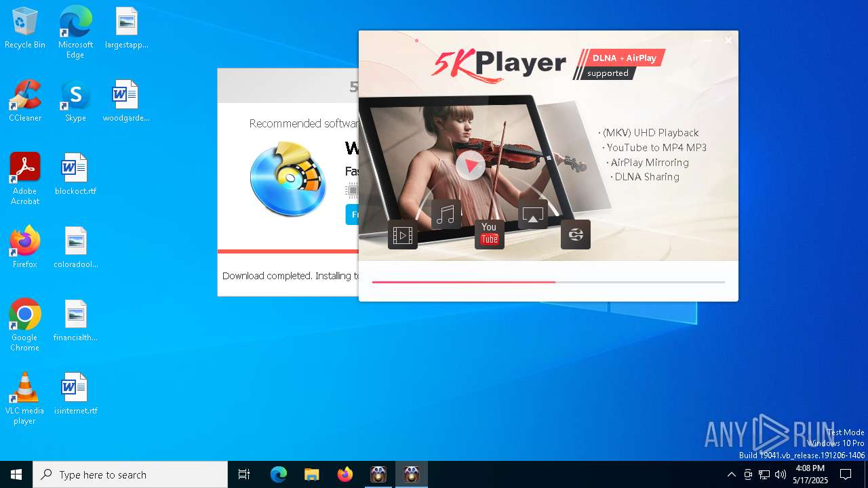Click the AirPlay icon in 5KPlayer splash
868x488 pixels.
[533, 214]
